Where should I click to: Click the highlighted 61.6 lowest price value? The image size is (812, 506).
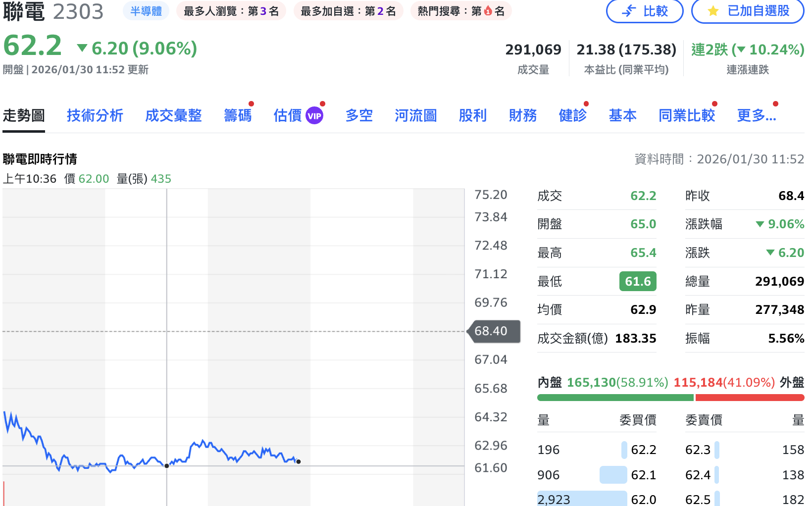tap(637, 281)
